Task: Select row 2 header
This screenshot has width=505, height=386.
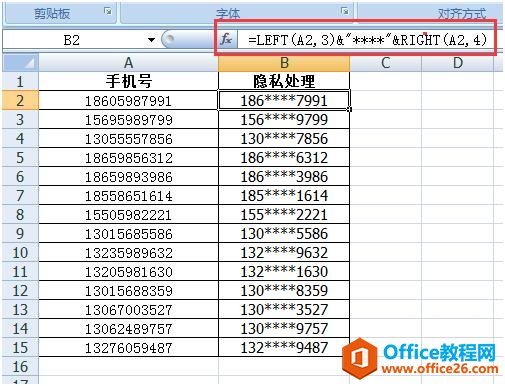Action: tap(20, 100)
